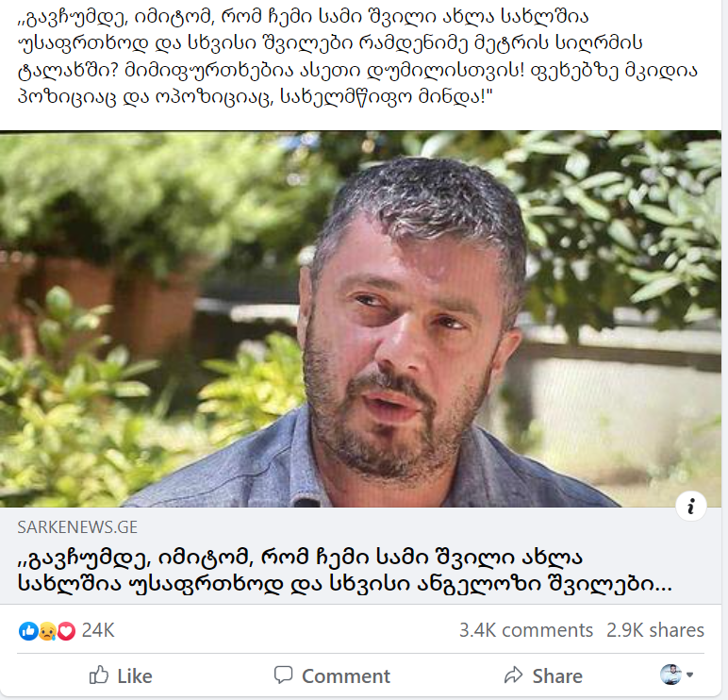Screen dimensions: 728x700
Task: View the 2.9K shares list
Action: tap(655, 630)
